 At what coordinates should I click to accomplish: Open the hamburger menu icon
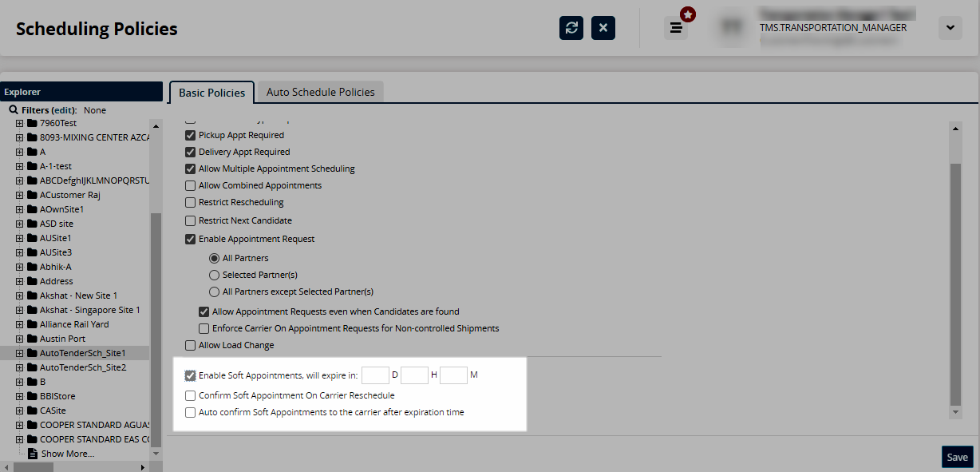(676, 28)
